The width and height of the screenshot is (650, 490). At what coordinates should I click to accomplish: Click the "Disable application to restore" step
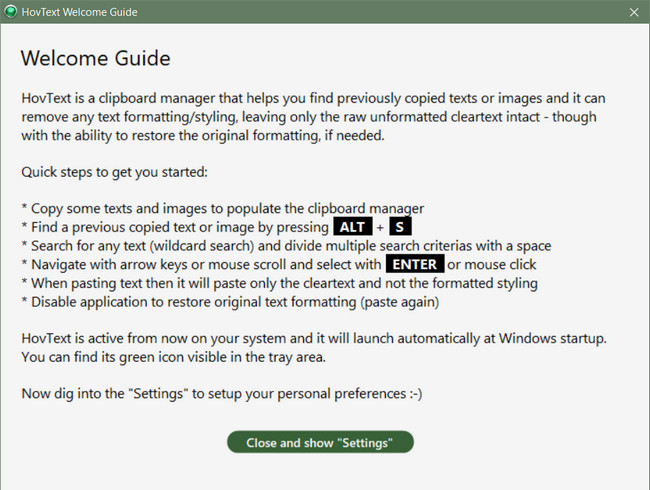(x=230, y=302)
